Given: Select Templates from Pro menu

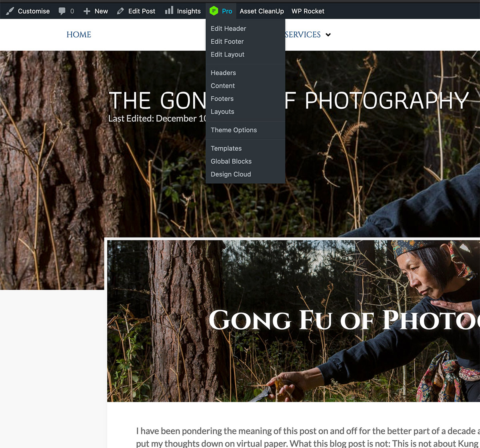Looking at the screenshot, I should [x=226, y=148].
